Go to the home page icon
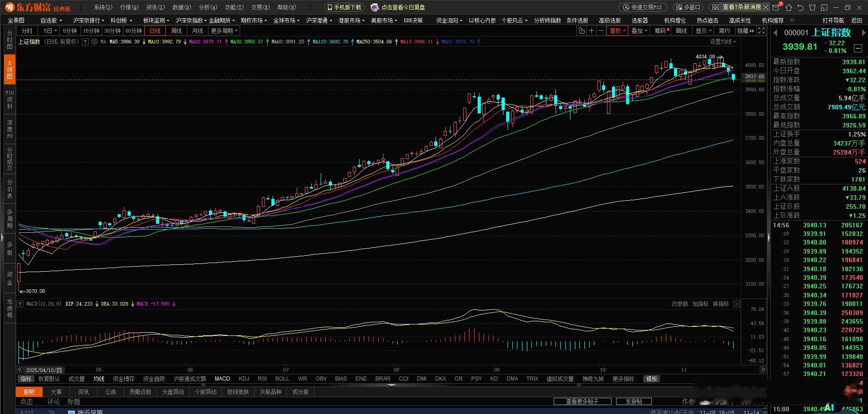The height and width of the screenshot is (414, 868). [x=789, y=7]
